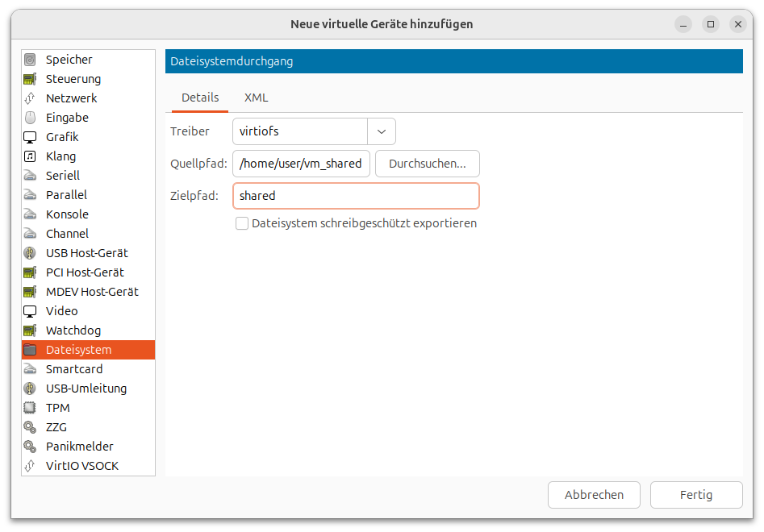
Task: Click the Panikmelder icon
Action: (30, 447)
